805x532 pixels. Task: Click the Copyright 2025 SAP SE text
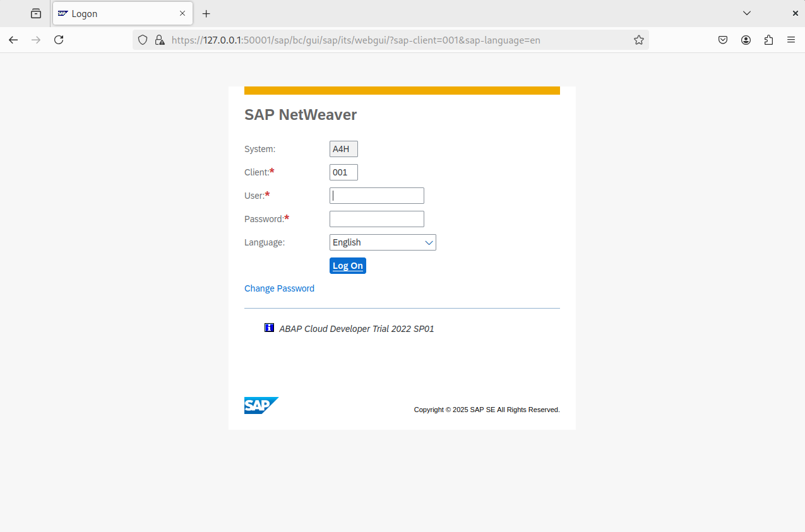(487, 410)
